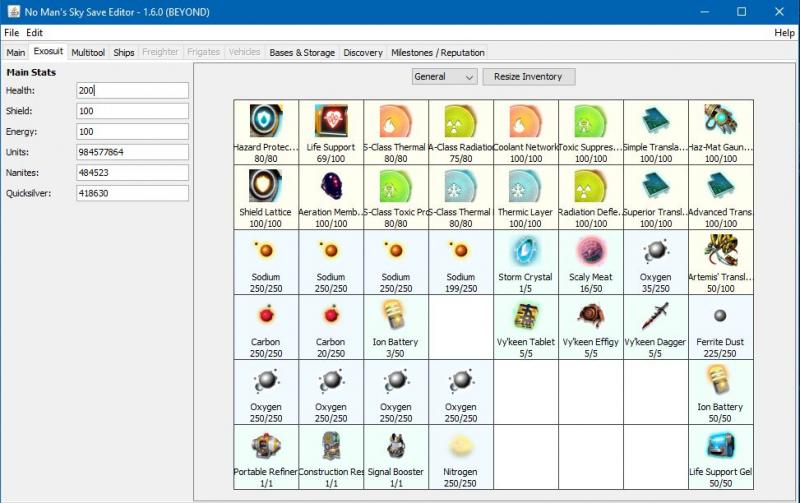Viewport: 800px width, 503px height.
Task: Click the Superior Translator icon
Action: pos(656,186)
